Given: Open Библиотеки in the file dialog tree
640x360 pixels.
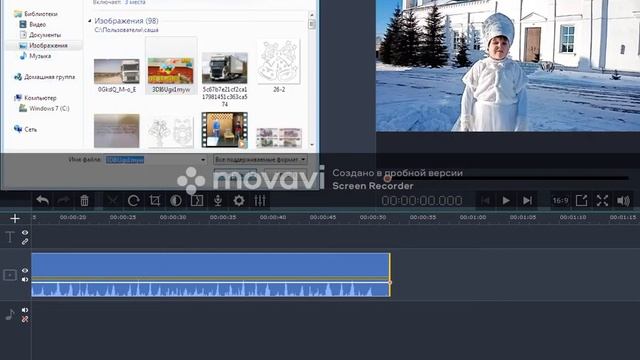Looking at the screenshot, I should [x=41, y=14].
